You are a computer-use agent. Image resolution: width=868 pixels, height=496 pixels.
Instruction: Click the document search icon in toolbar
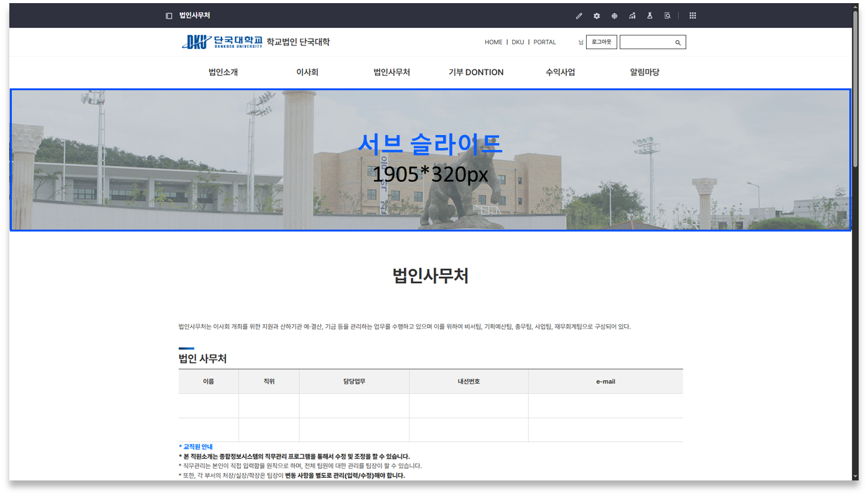click(x=667, y=16)
